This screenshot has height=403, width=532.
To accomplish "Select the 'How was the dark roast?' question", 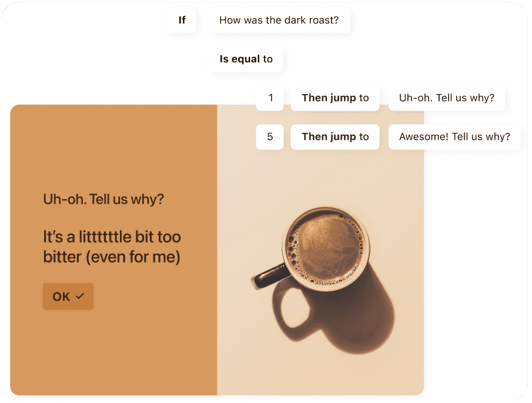I will 279,21.
